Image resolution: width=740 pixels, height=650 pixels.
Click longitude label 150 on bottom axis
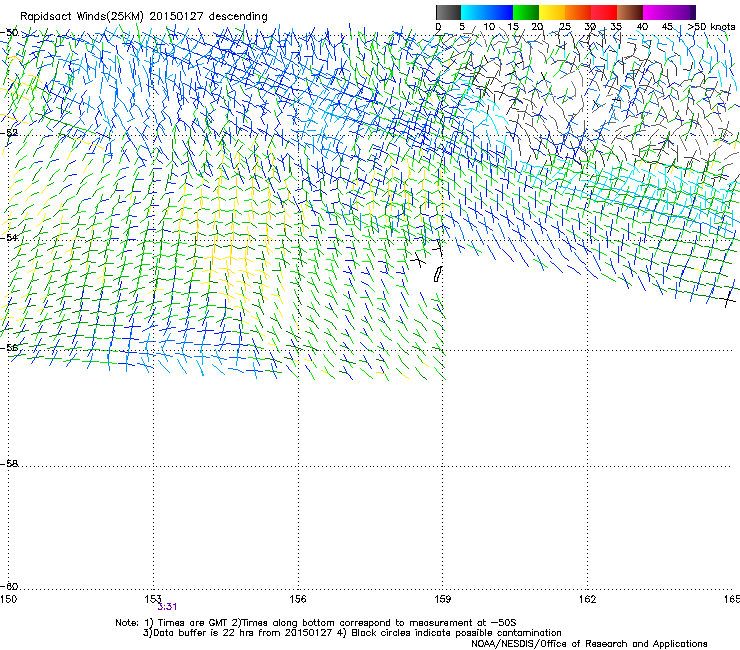coord(8,599)
